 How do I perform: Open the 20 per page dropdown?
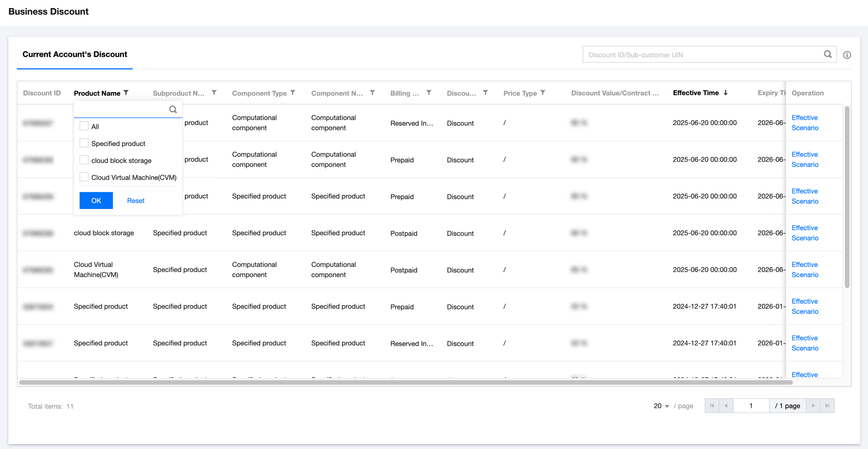(x=661, y=406)
